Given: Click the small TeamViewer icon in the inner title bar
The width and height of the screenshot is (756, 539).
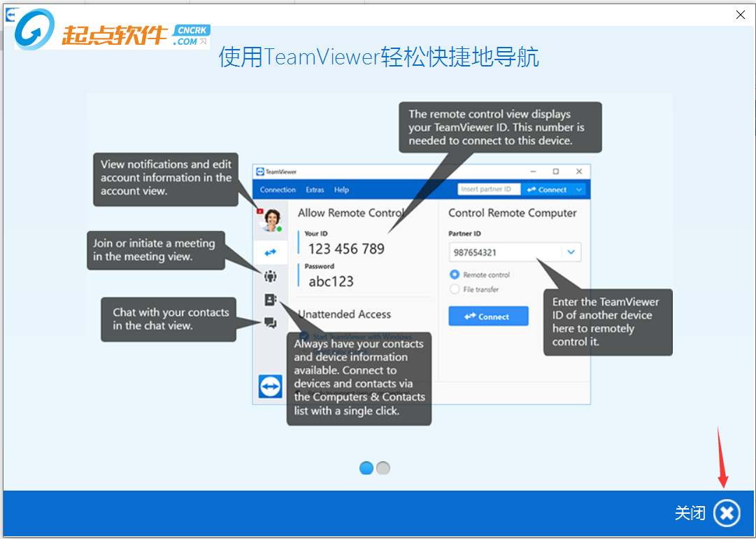Looking at the screenshot, I should click(x=261, y=171).
